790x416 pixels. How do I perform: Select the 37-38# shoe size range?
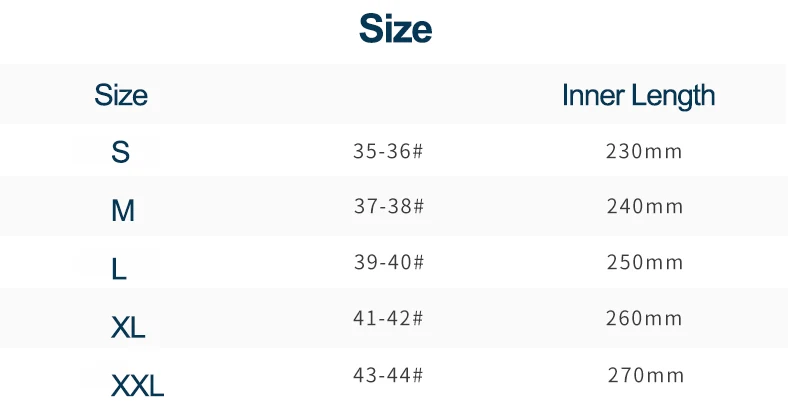click(389, 206)
